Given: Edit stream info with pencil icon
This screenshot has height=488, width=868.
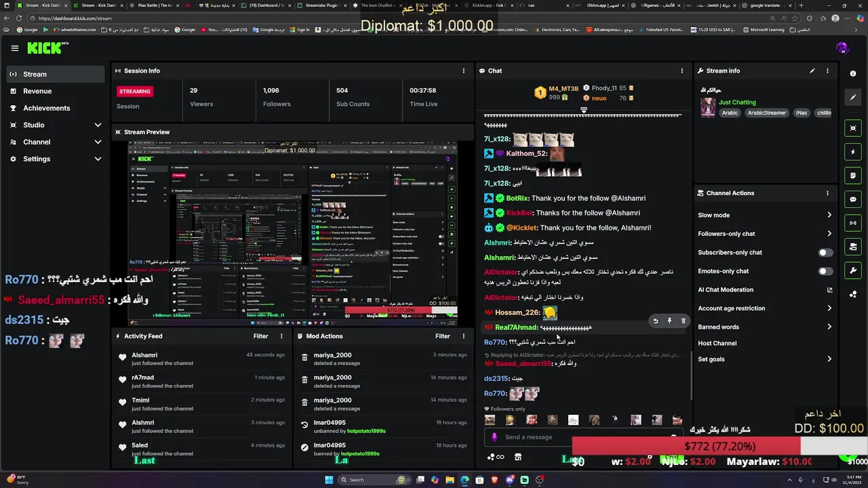Looking at the screenshot, I should coord(812,70).
